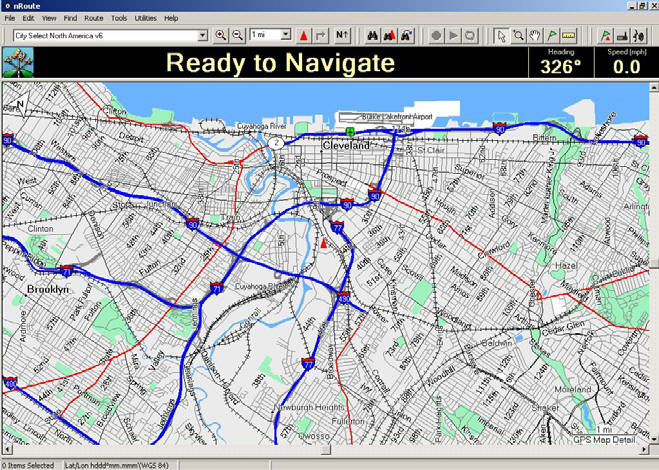Click the I-480 shield near Cuyahoga Heights
659x470 pixels.
click(344, 298)
